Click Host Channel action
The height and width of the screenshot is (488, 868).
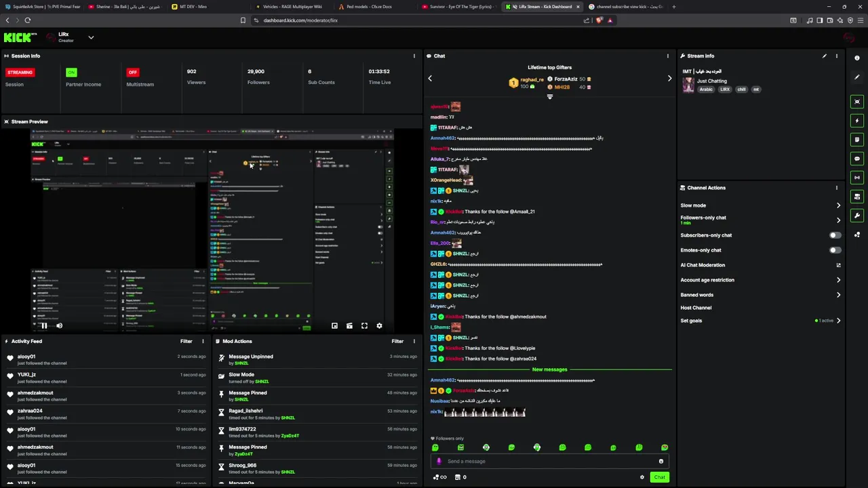pyautogui.click(x=696, y=308)
